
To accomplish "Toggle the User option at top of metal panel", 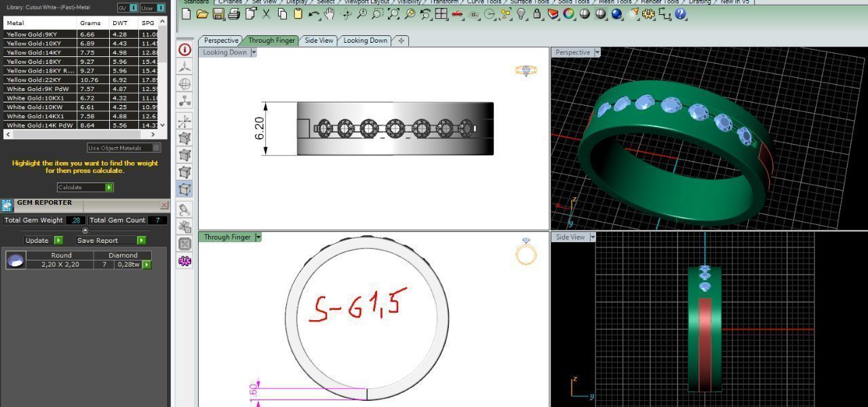I will [x=153, y=8].
